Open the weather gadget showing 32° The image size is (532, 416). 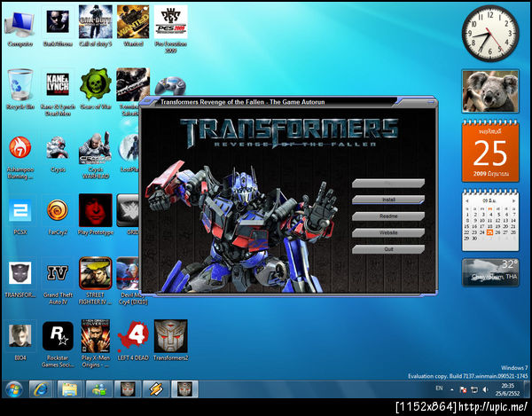(x=490, y=272)
